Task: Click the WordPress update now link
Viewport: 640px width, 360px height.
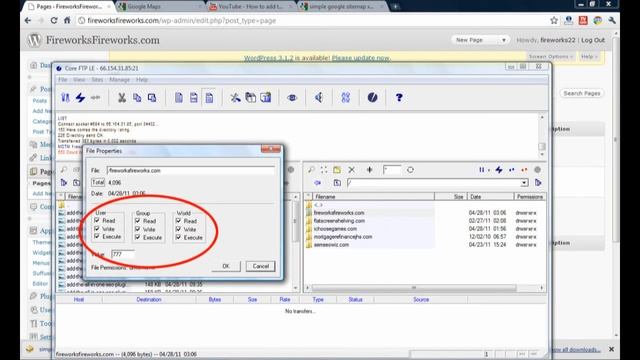Action: pyautogui.click(x=360, y=58)
